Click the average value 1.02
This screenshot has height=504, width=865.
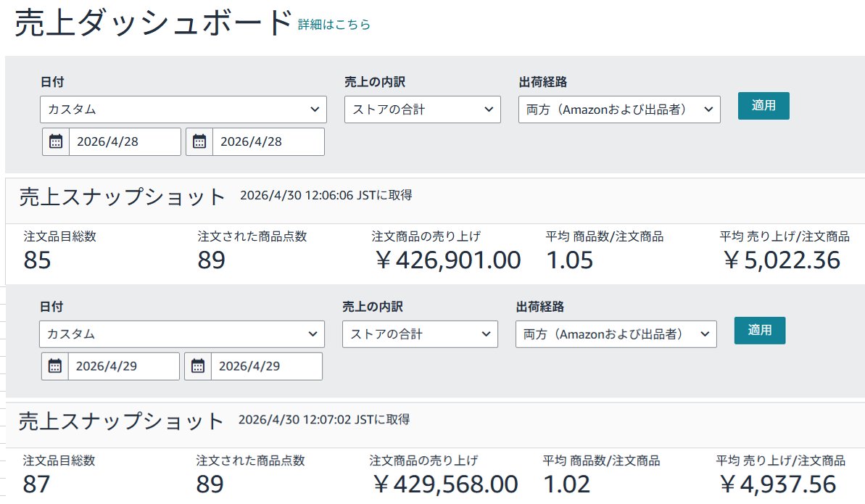566,484
